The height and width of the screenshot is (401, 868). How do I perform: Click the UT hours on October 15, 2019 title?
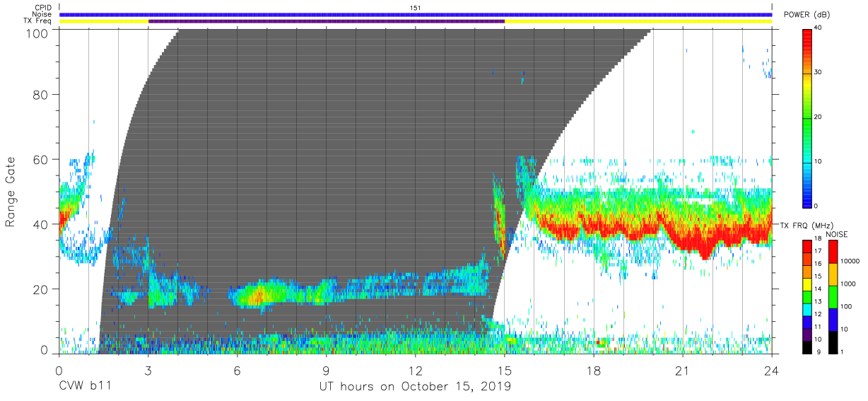point(414,387)
